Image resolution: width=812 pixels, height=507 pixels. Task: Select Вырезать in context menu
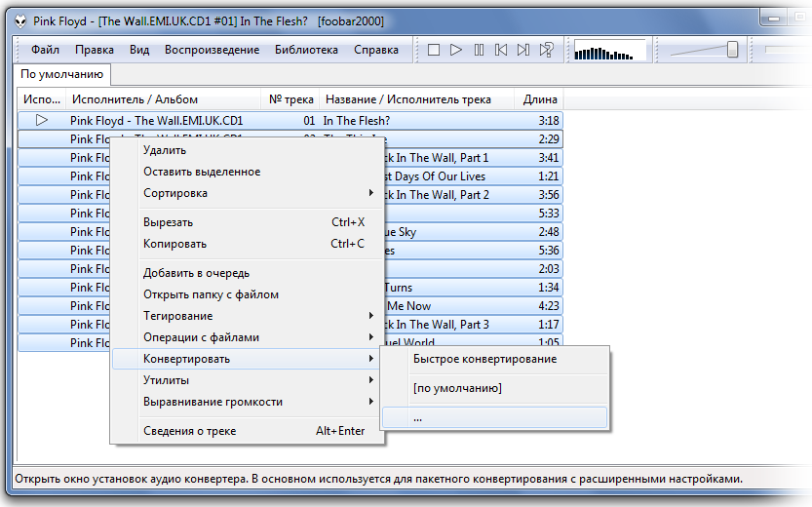click(248, 222)
